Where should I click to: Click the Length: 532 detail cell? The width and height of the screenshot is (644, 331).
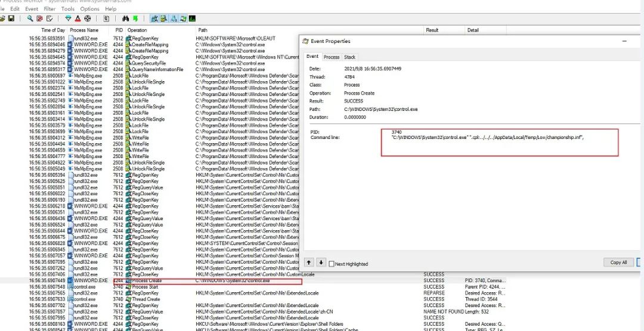tap(478, 312)
